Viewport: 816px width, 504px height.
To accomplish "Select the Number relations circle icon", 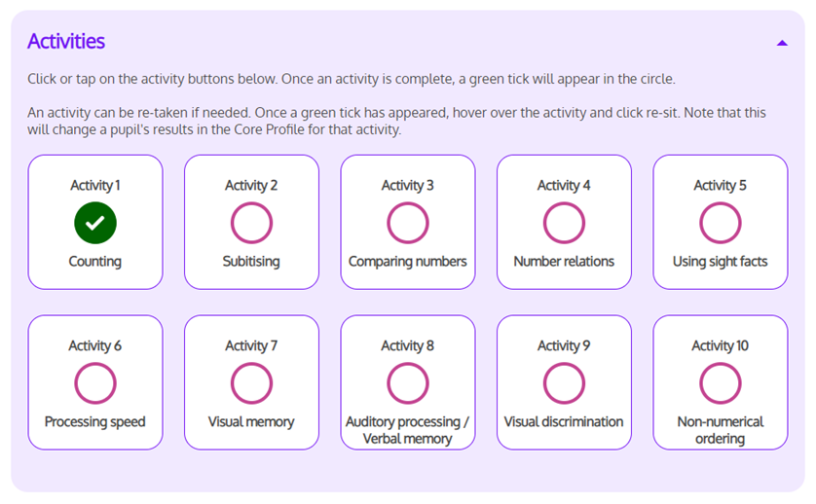I will click(x=564, y=223).
